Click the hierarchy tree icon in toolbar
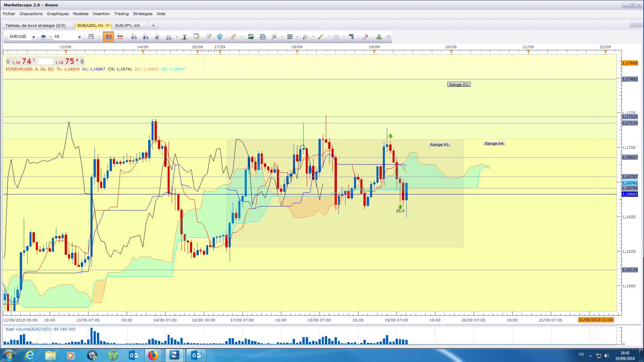 pos(379,37)
